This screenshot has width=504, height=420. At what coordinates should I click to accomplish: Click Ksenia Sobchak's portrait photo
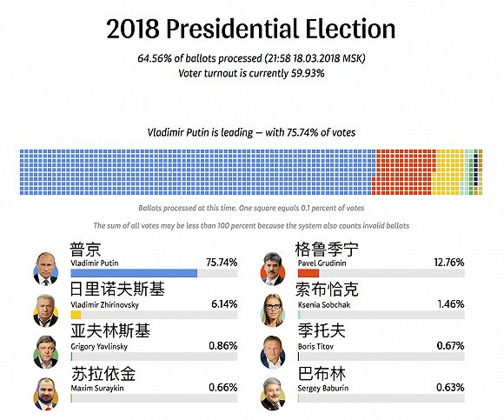(273, 310)
